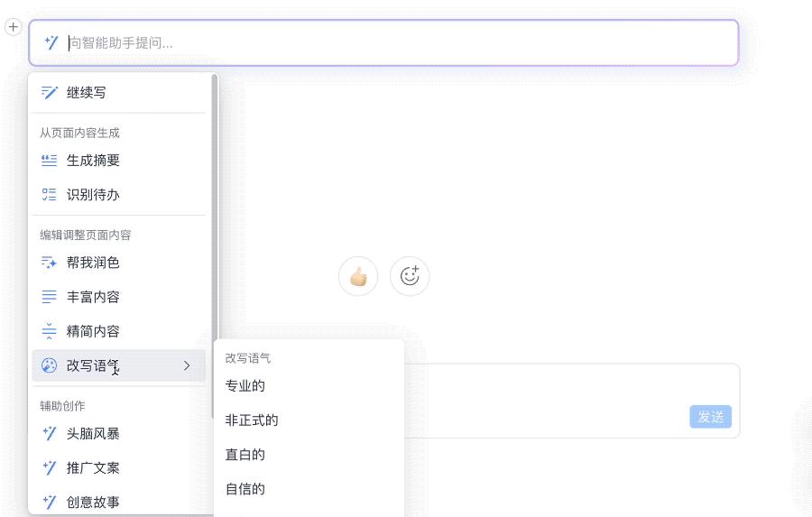Select 帮我润色 menu item
The height and width of the screenshot is (517, 812).
pos(118,263)
